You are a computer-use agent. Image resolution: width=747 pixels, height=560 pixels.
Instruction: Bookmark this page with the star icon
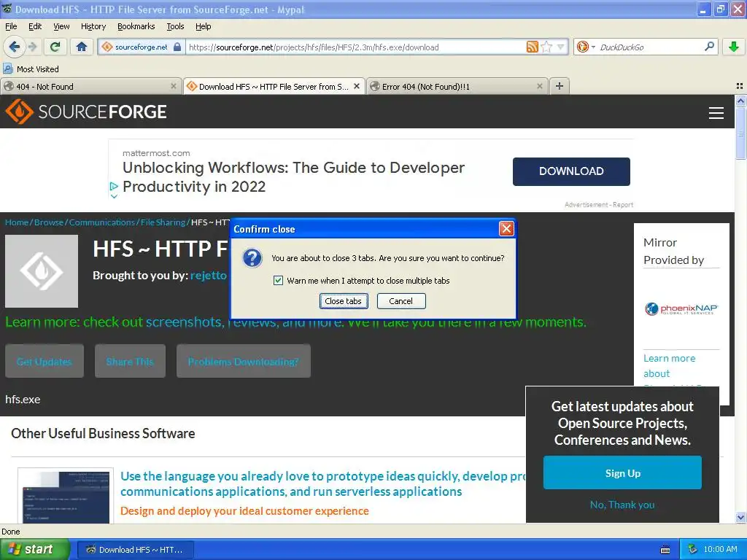pos(547,47)
